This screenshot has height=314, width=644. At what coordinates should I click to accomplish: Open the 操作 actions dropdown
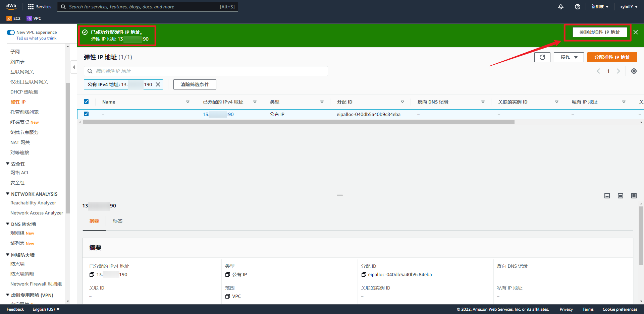pos(569,57)
